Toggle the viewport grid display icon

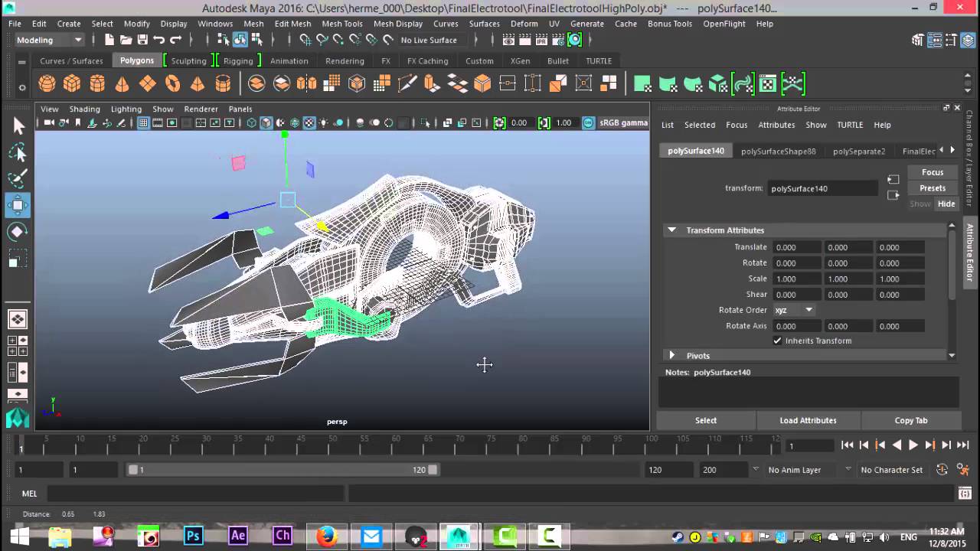[x=143, y=122]
